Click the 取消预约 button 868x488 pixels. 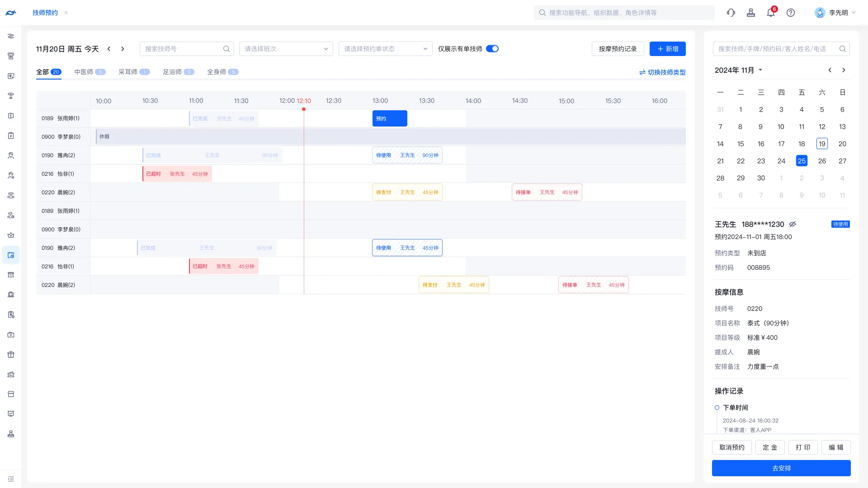coord(731,447)
